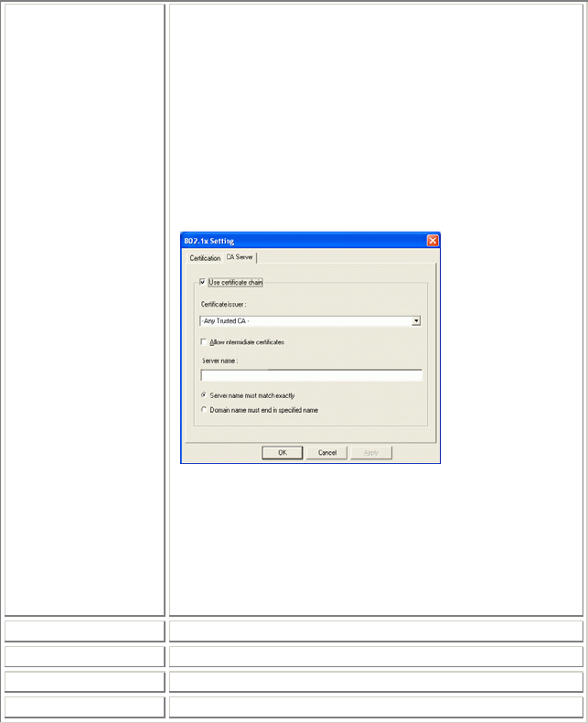Image resolution: width=588 pixels, height=723 pixels.
Task: Click the Domain name must end label text
Action: [x=264, y=410]
